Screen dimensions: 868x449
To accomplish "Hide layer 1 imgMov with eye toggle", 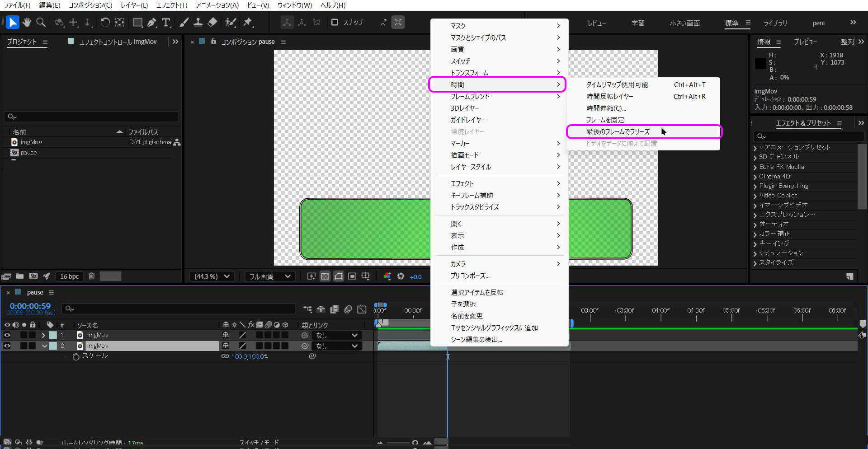I will (x=7, y=335).
